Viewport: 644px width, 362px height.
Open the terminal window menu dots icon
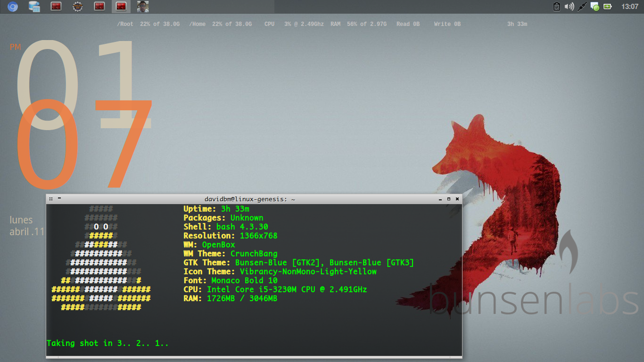50,199
